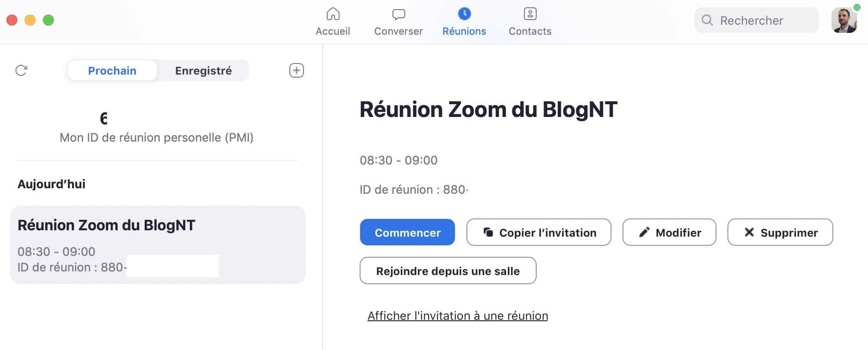Screen dimensions: 868x350
Task: Click Rejoindre depuis une salle
Action: click(448, 270)
